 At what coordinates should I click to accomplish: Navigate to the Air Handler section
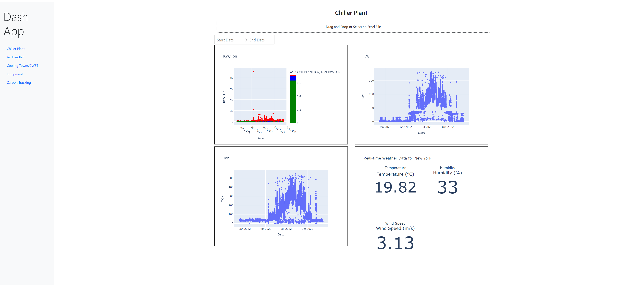(15, 57)
